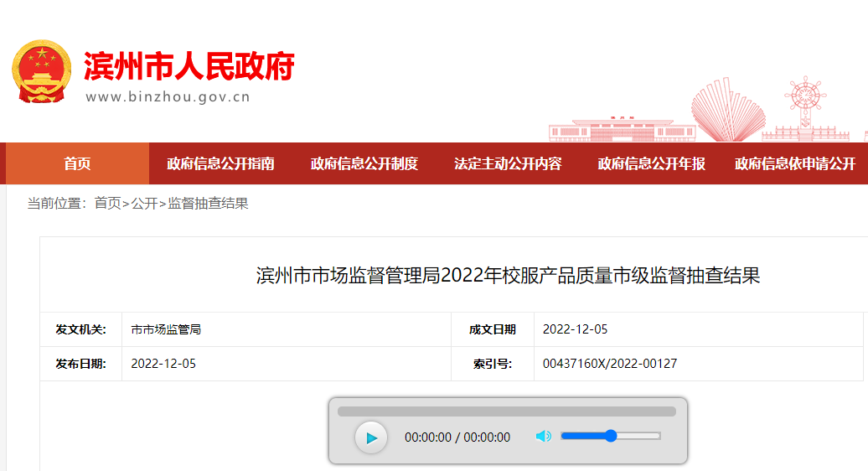Viewport: 868px width, 471px height.
Task: Open 监督抽查结果 breadcrumb link
Action: [x=208, y=203]
